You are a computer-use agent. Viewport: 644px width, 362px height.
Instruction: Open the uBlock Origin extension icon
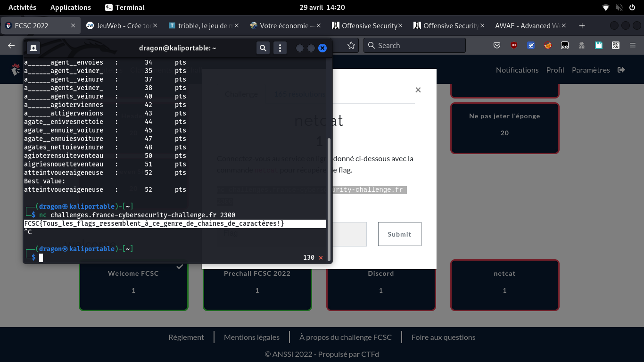click(x=514, y=45)
